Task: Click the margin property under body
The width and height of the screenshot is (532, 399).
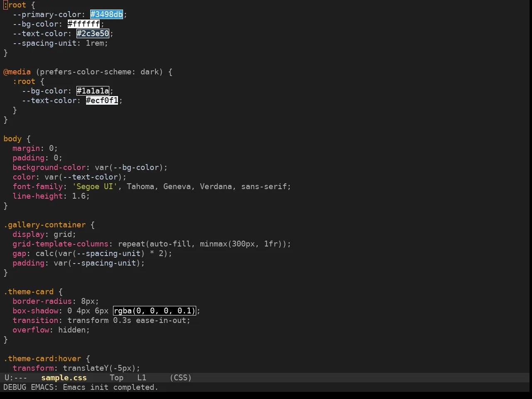Action: point(26,148)
